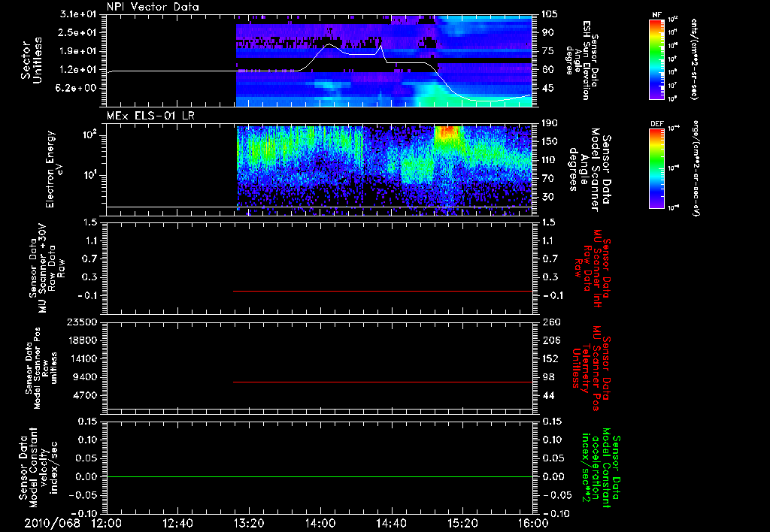Click the red MU Scanner Inh Raw Data label

(x=593, y=268)
